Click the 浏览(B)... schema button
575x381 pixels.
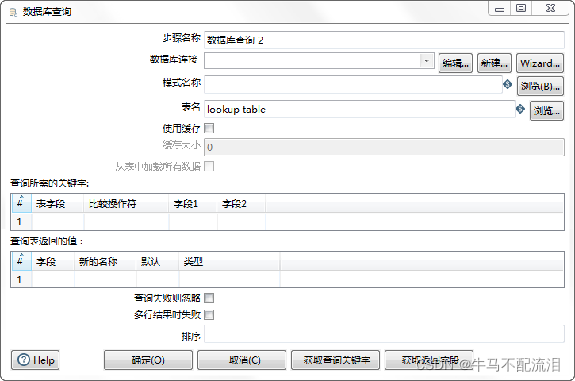pyautogui.click(x=540, y=86)
